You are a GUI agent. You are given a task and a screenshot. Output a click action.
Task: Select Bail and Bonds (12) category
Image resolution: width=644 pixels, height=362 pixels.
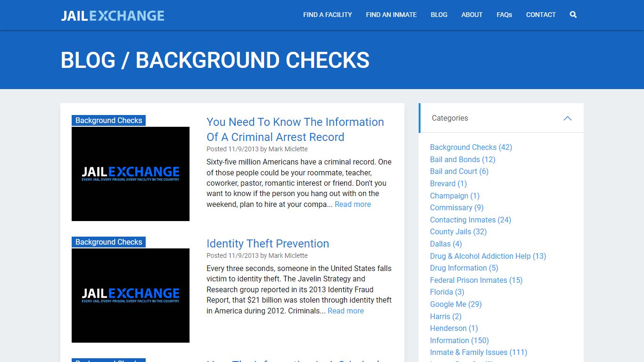(462, 159)
